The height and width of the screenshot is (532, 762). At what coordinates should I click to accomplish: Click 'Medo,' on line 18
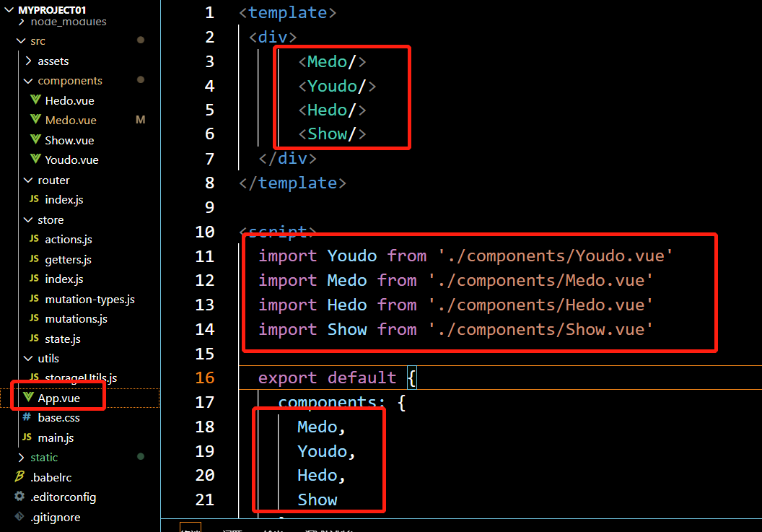pos(322,427)
